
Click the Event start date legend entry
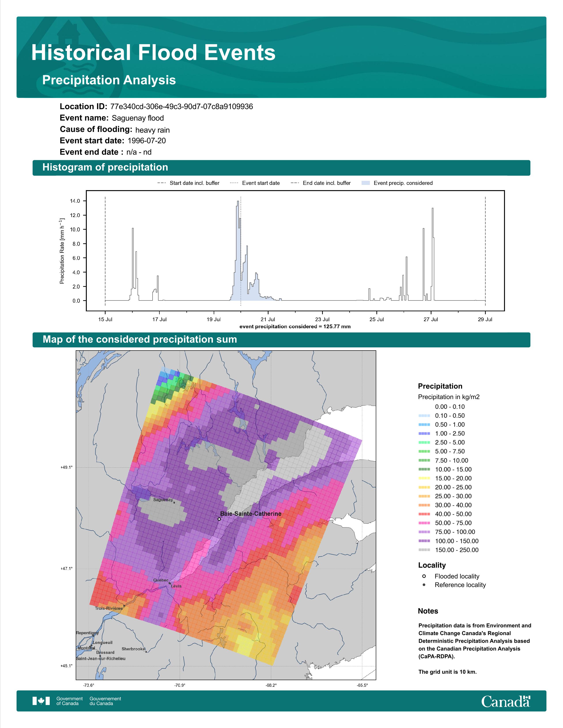pyautogui.click(x=261, y=183)
